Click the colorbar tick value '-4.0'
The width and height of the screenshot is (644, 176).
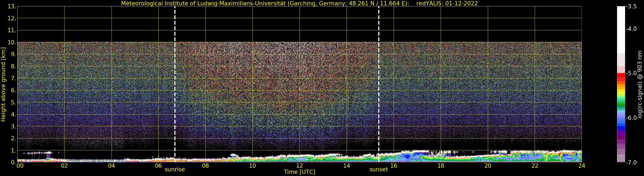click(632, 29)
